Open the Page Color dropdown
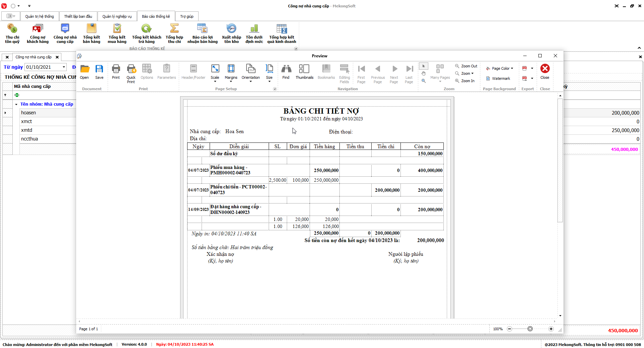The height and width of the screenshot is (348, 644). pyautogui.click(x=499, y=68)
